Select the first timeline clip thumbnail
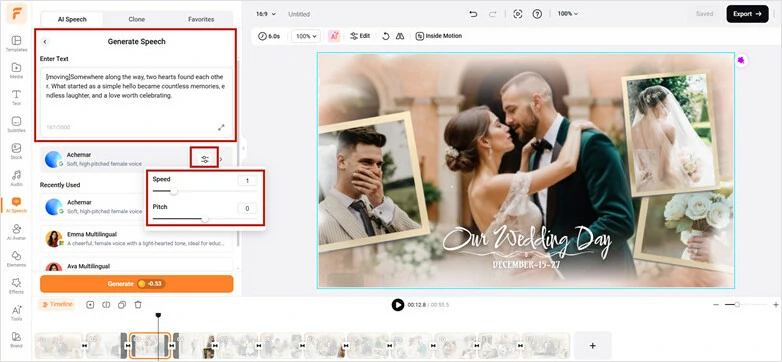This screenshot has height=362, width=782. (x=59, y=346)
